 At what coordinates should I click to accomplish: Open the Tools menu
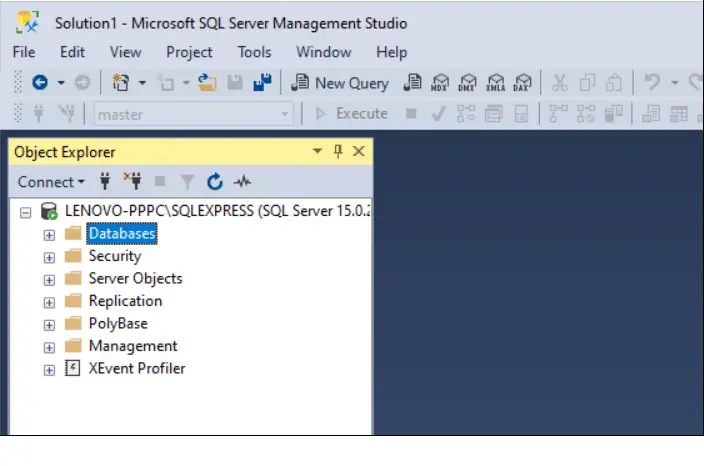(254, 52)
